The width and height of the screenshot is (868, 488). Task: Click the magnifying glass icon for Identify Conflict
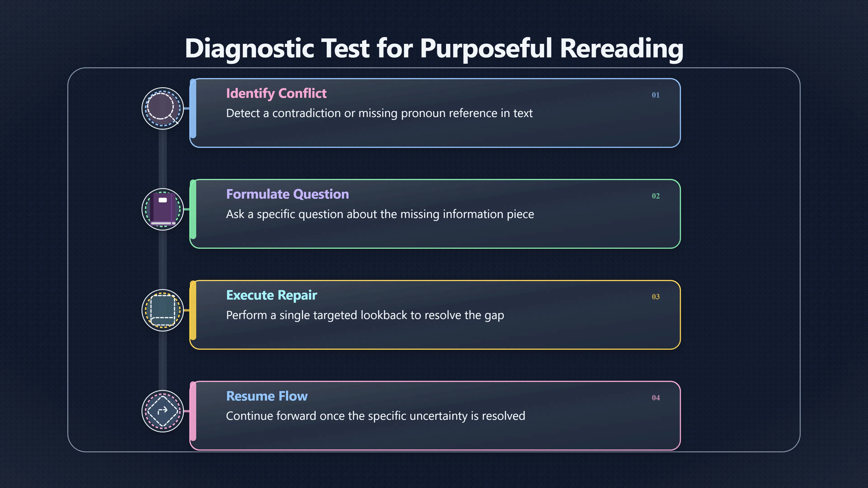(163, 108)
